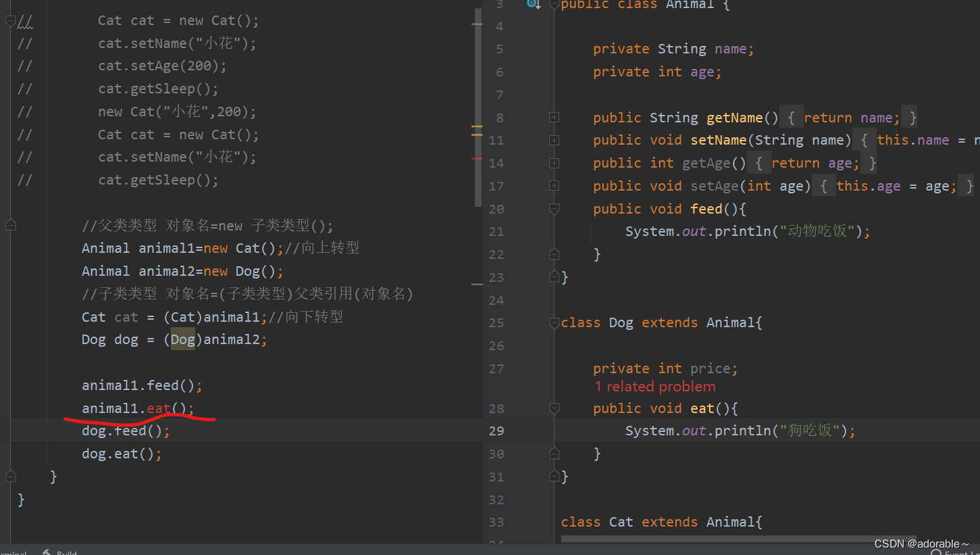Image resolution: width=980 pixels, height=555 pixels.
Task: Click 'new Cat()' in animal1 declaration
Action: tap(240, 248)
